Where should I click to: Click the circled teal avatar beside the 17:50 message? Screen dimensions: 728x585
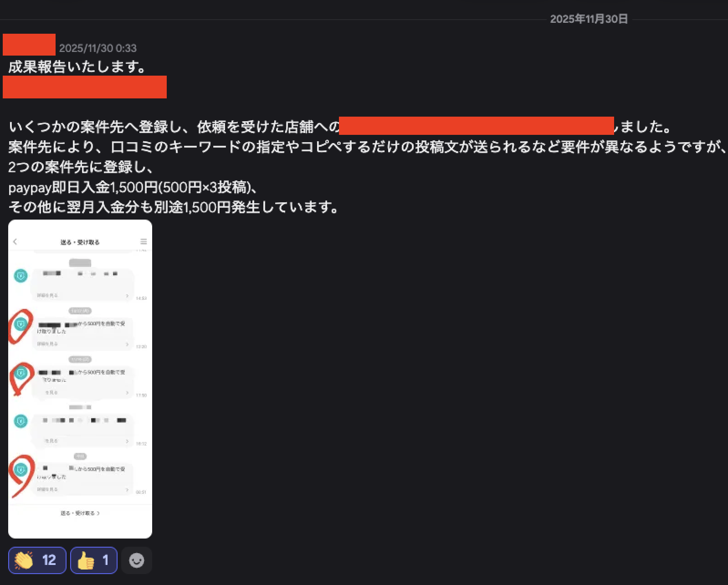pos(21,373)
